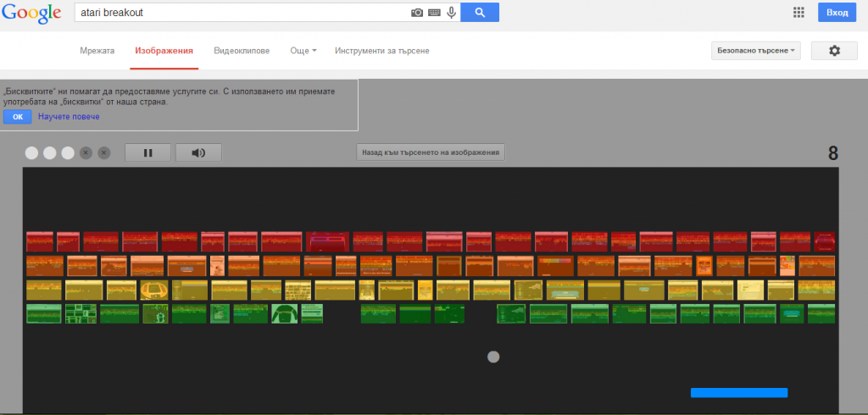Click the gray game ball
Viewport: 868px width, 415px height.
coord(493,357)
